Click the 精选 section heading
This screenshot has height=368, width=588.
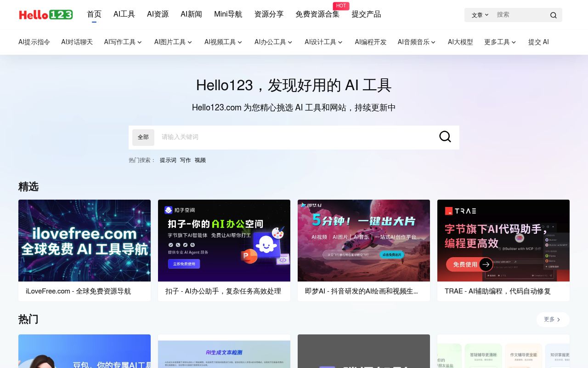click(28, 187)
